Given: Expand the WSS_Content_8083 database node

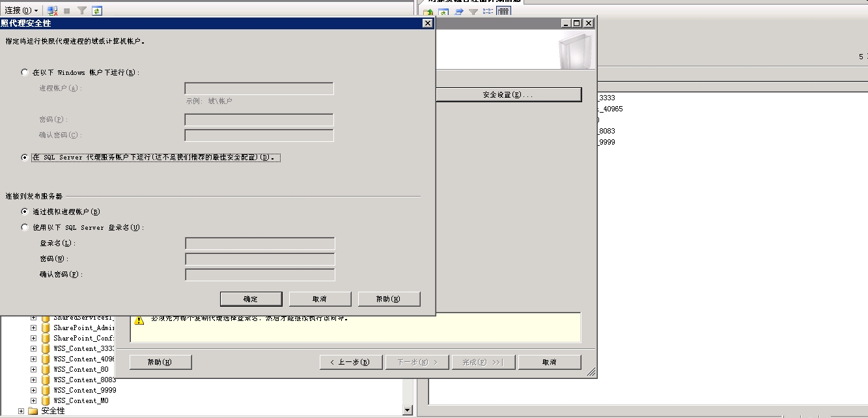Looking at the screenshot, I should coord(33,380).
